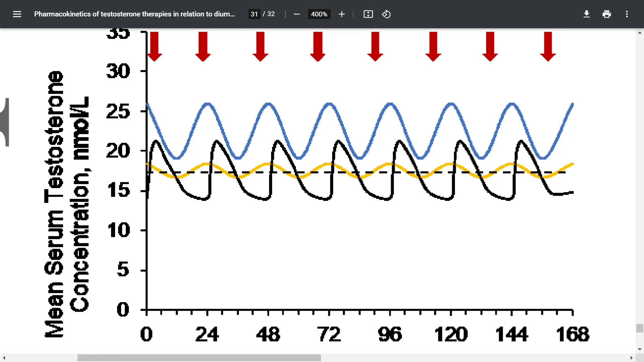This screenshot has height=362, width=644.
Task: Click the vertical scrollbar thumb
Action: point(640,328)
